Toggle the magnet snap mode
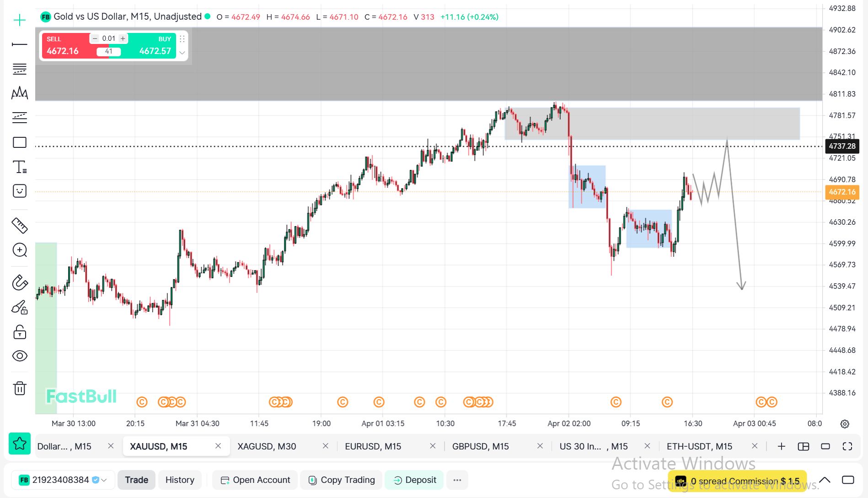This screenshot has width=868, height=498. tap(20, 282)
